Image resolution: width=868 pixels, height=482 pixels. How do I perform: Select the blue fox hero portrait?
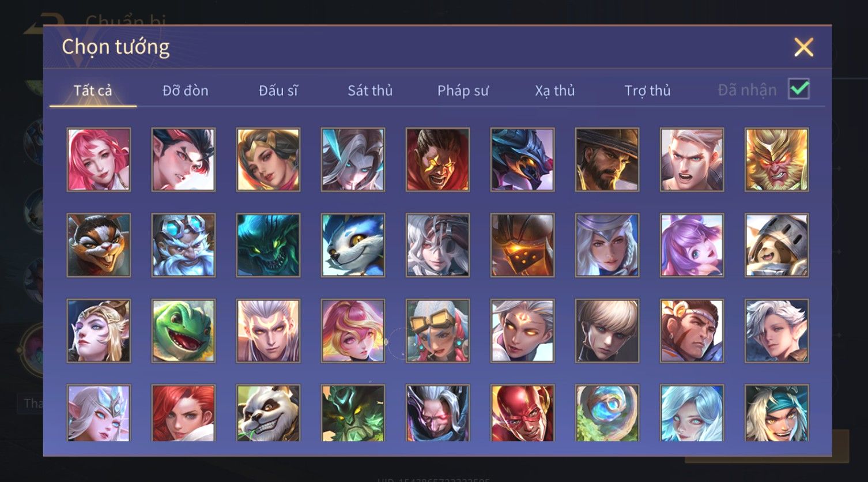coord(353,246)
